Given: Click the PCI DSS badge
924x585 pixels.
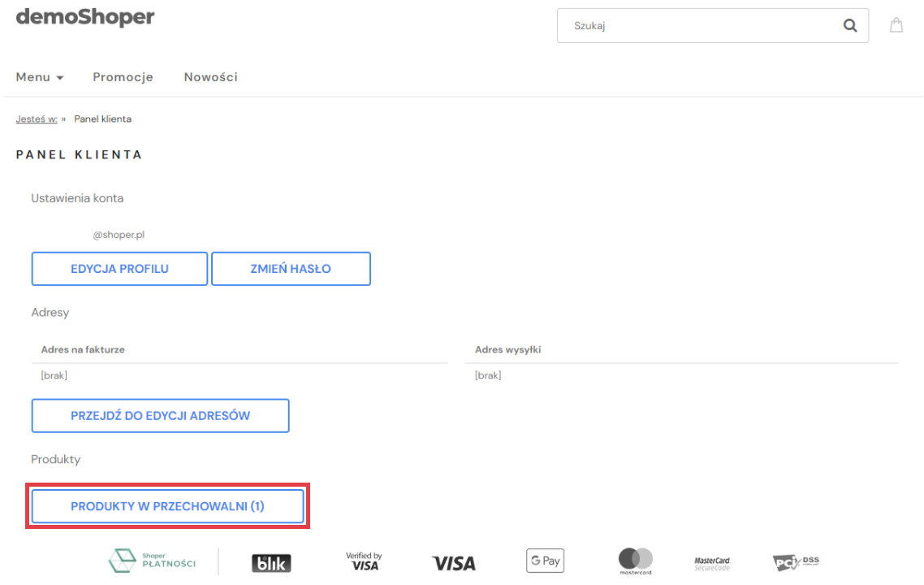Looking at the screenshot, I should 796,562.
